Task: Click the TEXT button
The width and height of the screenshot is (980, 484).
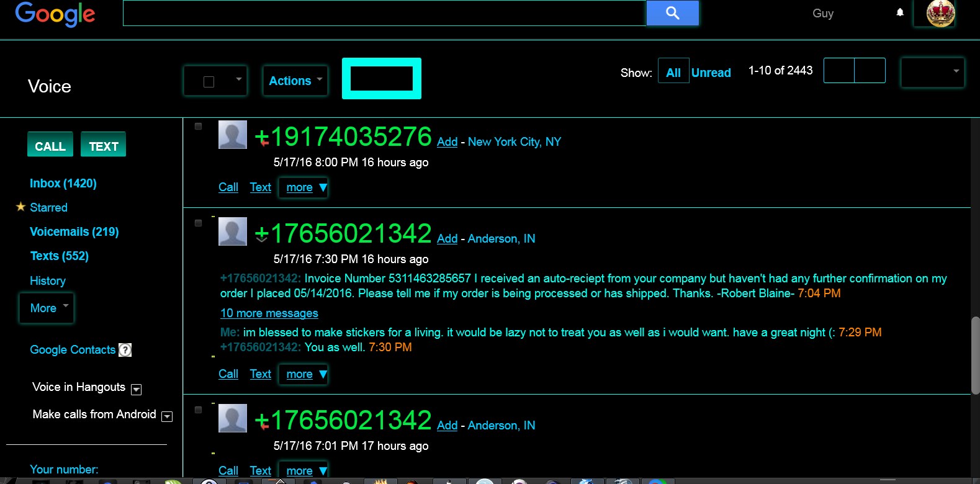Action: (x=104, y=145)
